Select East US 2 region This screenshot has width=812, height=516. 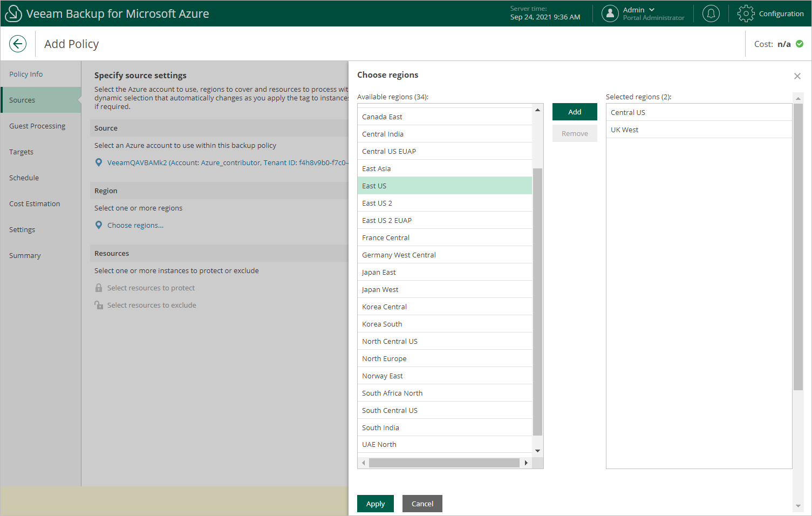(x=445, y=203)
